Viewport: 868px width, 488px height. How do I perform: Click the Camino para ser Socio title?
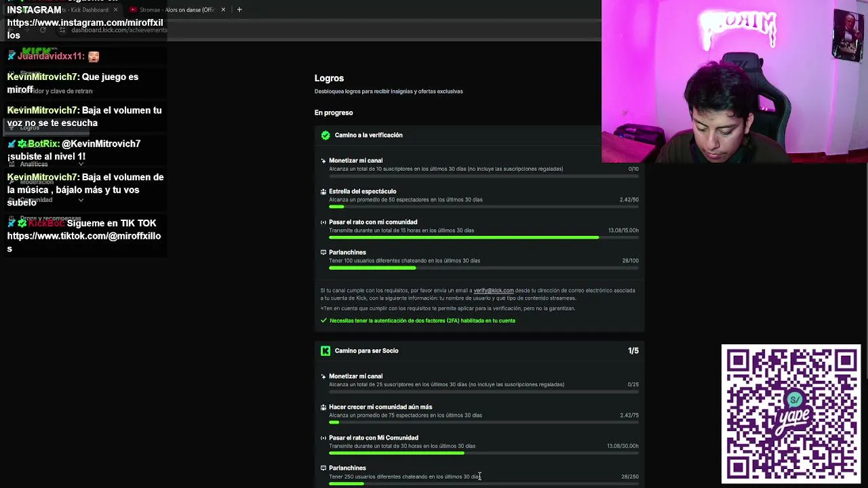click(x=366, y=350)
